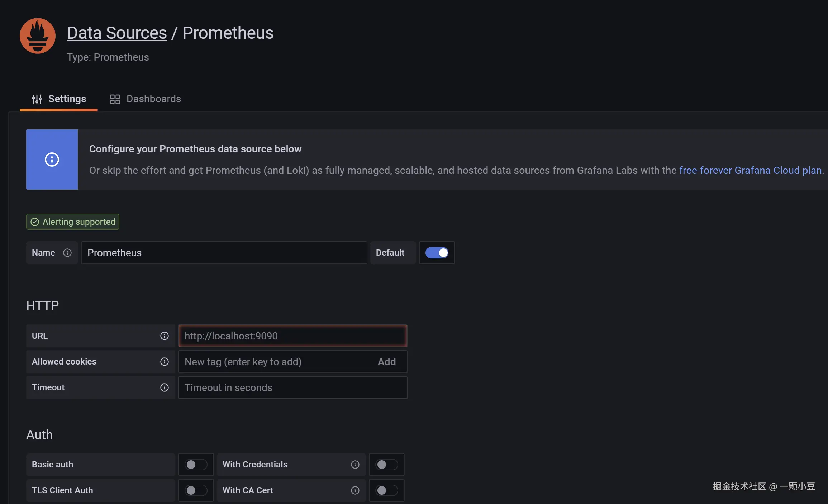Click the URL field info icon
Viewport: 828px width, 504px height.
click(165, 336)
